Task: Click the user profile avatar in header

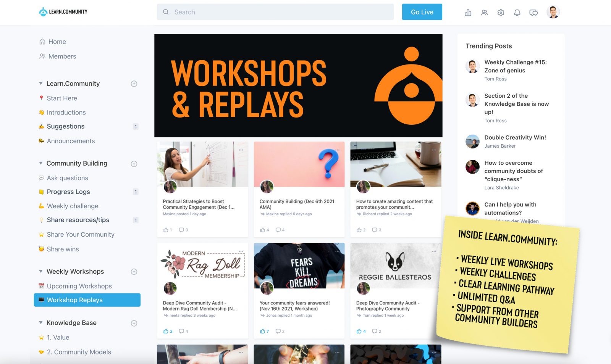Action: coord(553,12)
